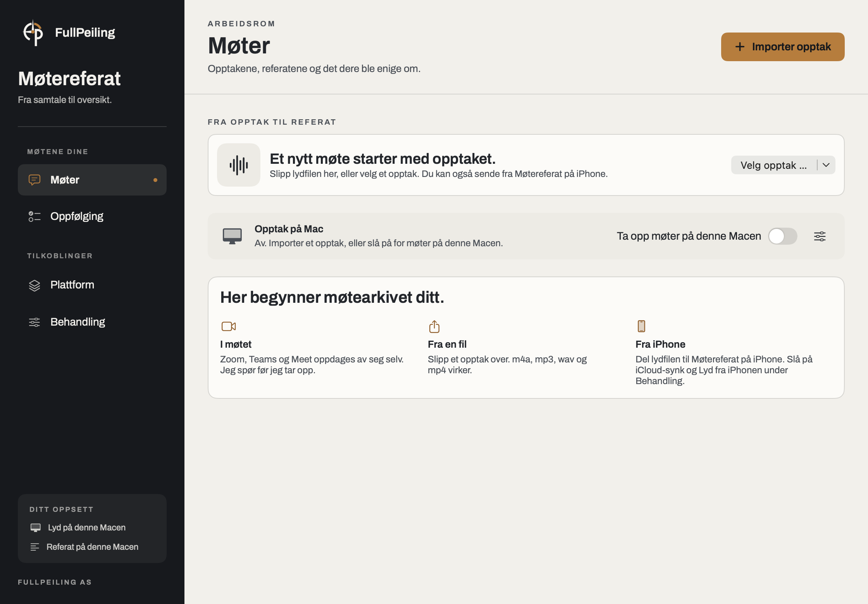Click the Fra iPhone card title
The height and width of the screenshot is (604, 868).
coord(660,344)
